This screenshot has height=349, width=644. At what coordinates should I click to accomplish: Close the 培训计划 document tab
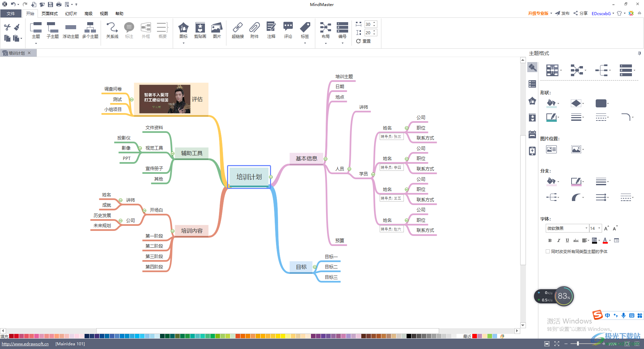tap(29, 53)
